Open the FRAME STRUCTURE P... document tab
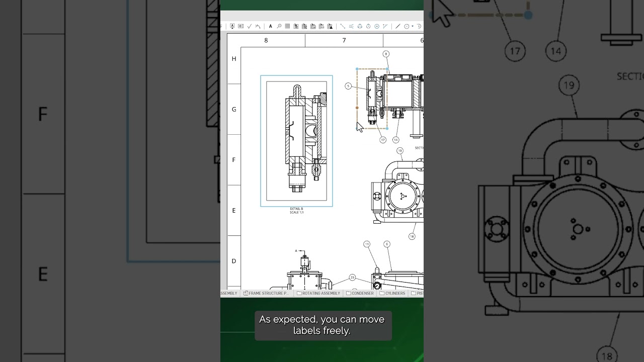The image size is (644, 362). [267, 293]
